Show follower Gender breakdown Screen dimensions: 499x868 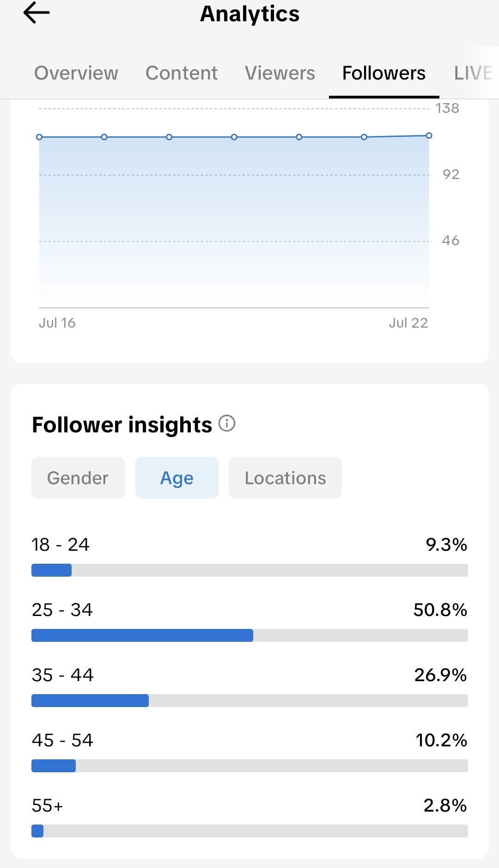78,478
